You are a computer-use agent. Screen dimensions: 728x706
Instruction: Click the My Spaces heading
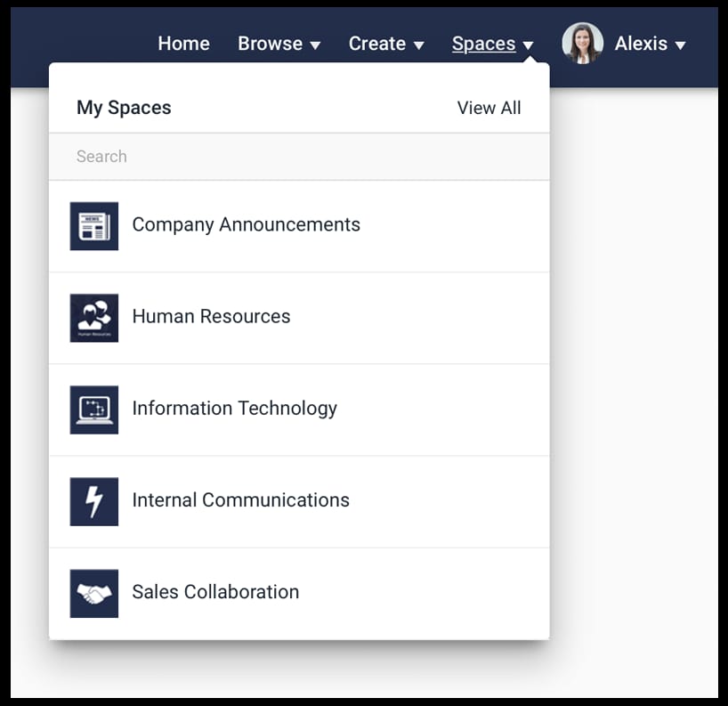pyautogui.click(x=123, y=108)
